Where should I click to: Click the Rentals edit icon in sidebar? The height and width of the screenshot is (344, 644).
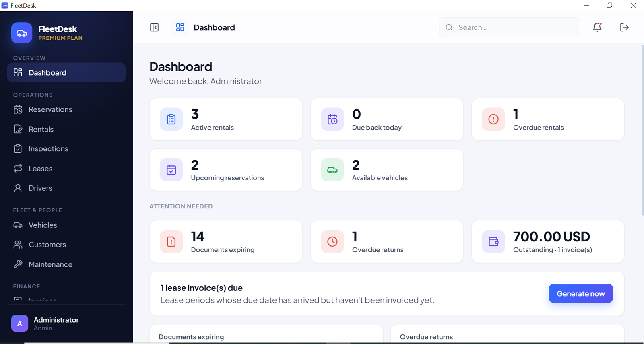coord(18,129)
